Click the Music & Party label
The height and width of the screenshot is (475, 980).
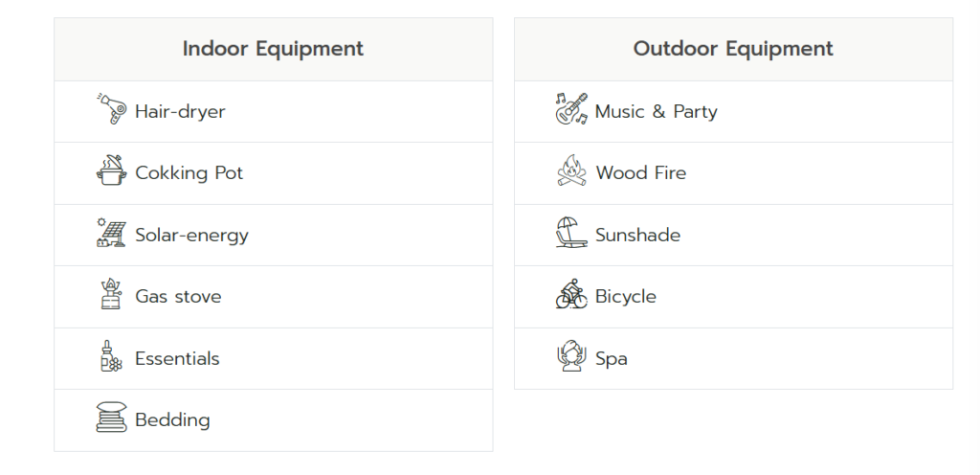(x=656, y=111)
